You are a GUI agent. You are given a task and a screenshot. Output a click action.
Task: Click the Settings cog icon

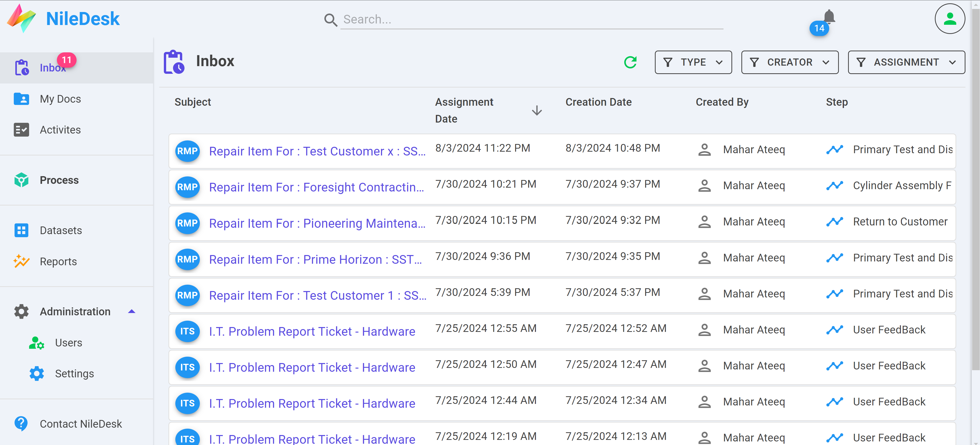click(36, 374)
